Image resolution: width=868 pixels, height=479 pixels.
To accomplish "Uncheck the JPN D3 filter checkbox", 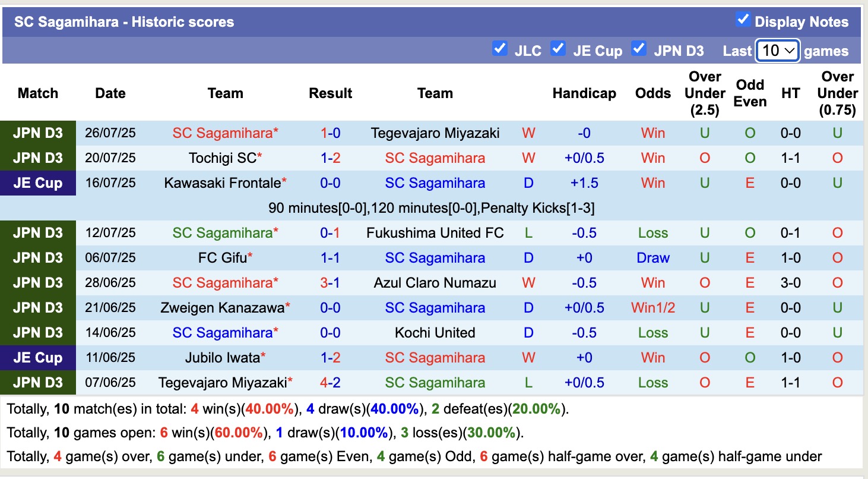I will click(639, 49).
